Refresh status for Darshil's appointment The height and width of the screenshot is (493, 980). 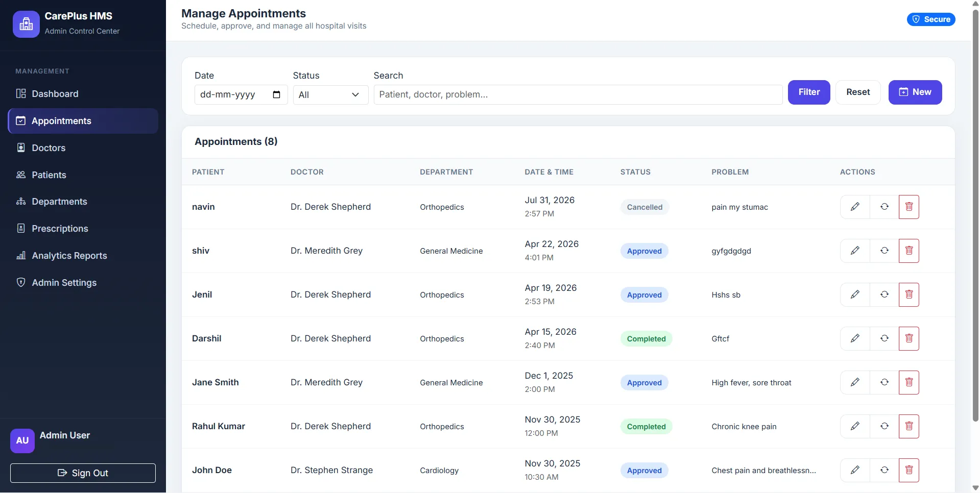(885, 338)
